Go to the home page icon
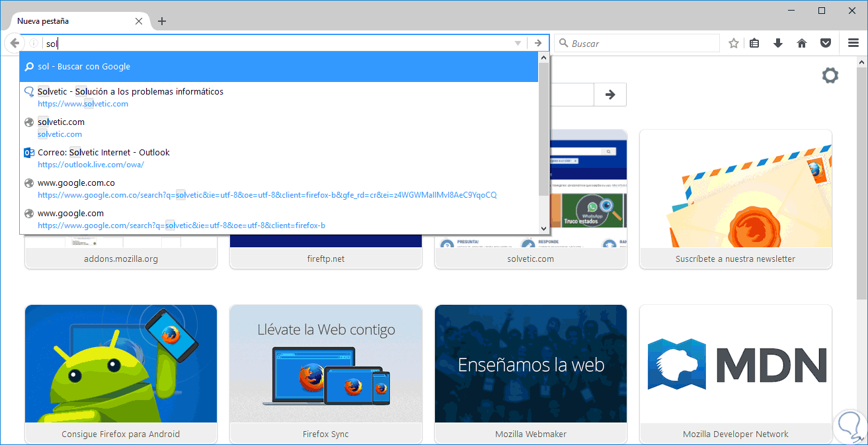This screenshot has width=868, height=445. tap(802, 43)
